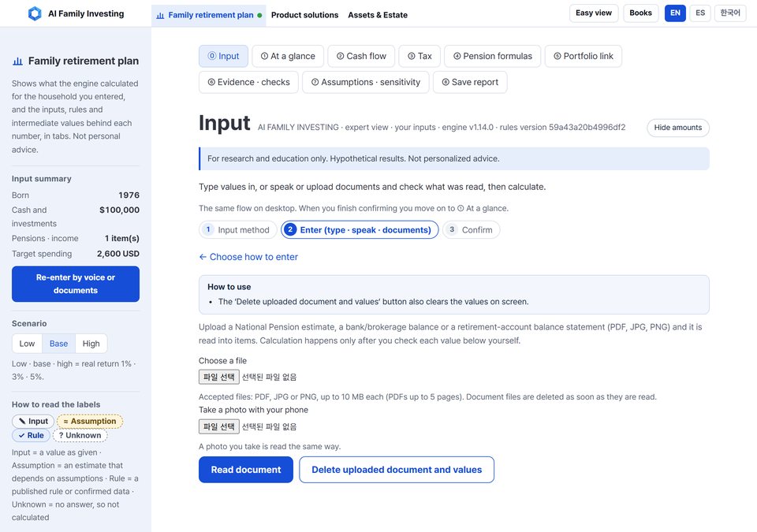Screen dimensions: 757x532
Task: Select the Base scenario
Action: [x=58, y=344]
